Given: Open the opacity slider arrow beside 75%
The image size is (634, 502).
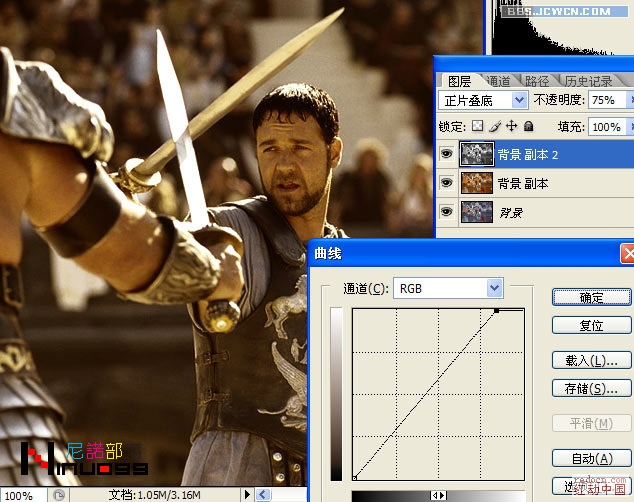Looking at the screenshot, I should [631, 100].
